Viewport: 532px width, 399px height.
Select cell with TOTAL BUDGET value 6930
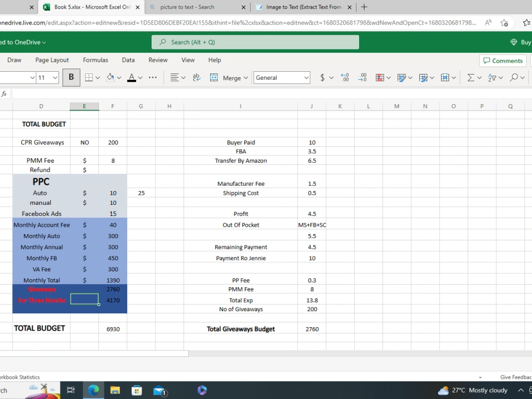(113, 329)
